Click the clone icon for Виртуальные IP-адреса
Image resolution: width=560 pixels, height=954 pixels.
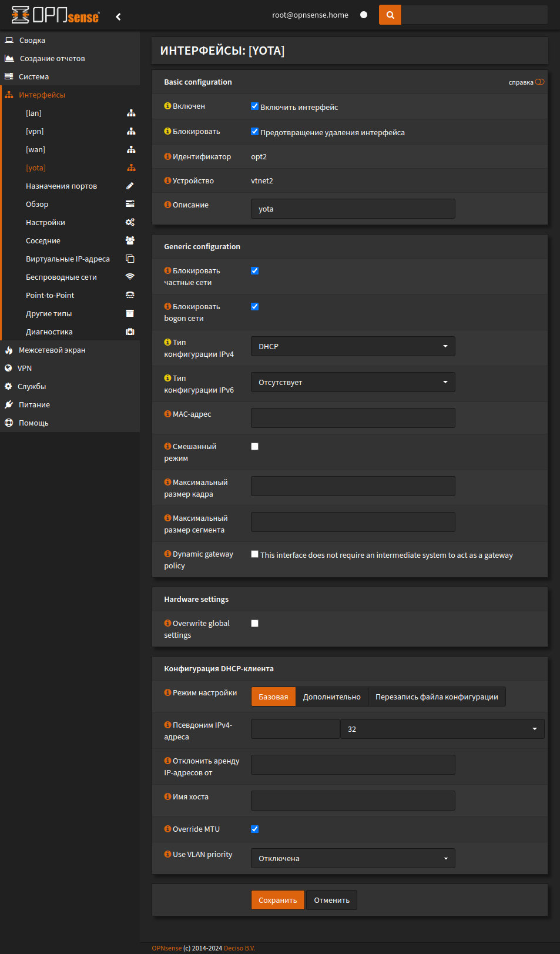130,259
